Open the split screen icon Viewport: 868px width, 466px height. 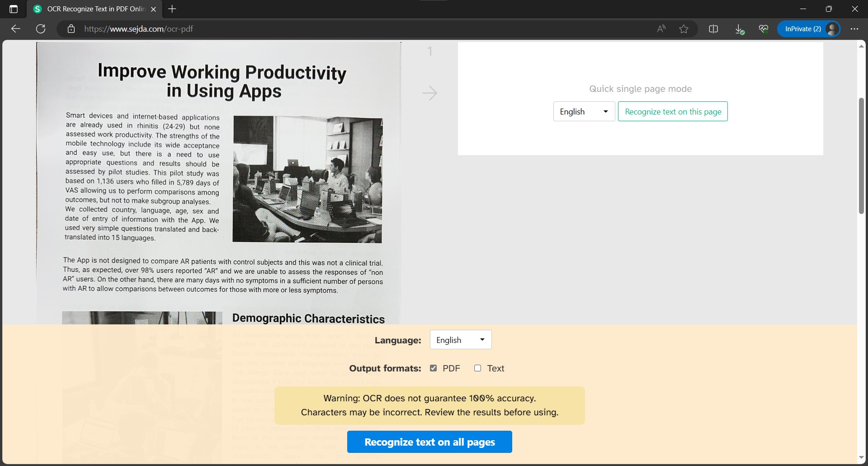(713, 29)
